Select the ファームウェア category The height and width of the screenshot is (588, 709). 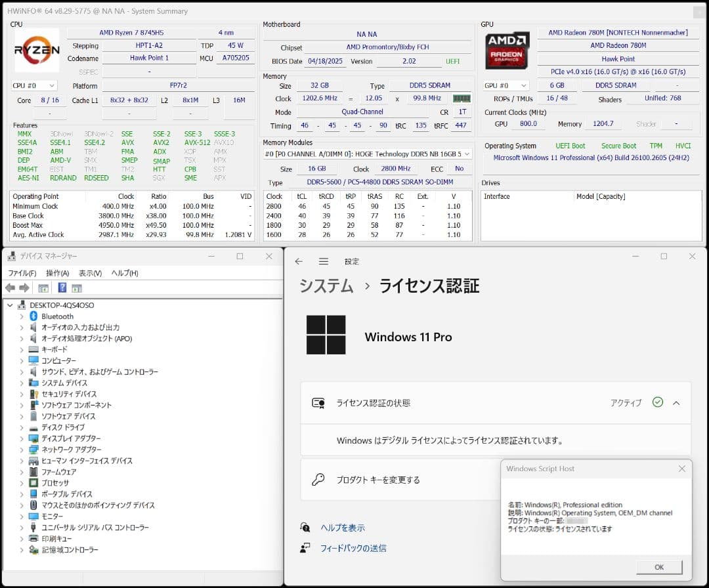(59, 472)
